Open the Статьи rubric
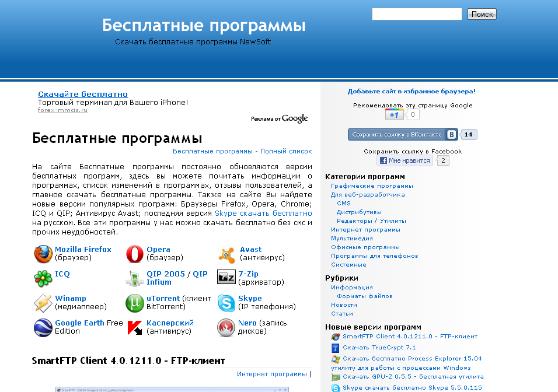Screen dimensions: 558x392 coord(342,314)
